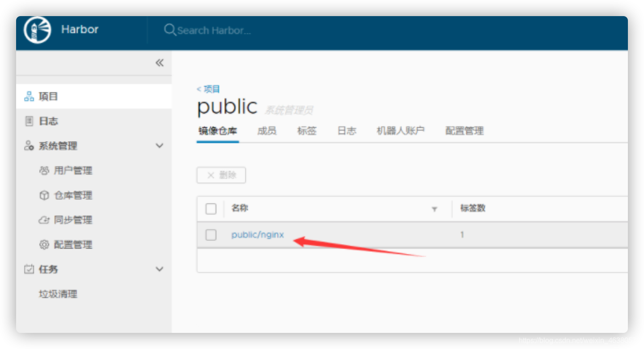Click the 项目 projects icon
This screenshot has height=349, width=644.
tap(29, 96)
